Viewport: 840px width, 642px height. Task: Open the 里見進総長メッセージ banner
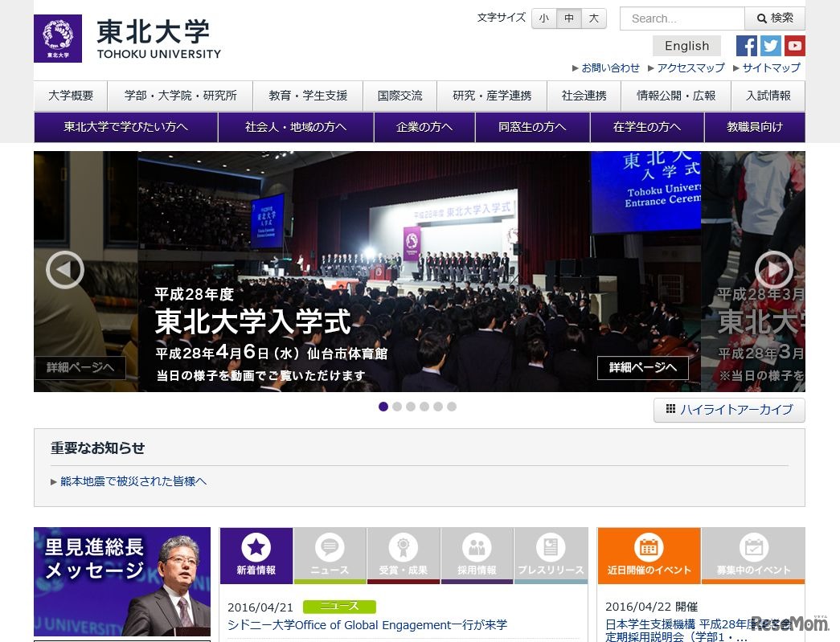tap(122, 582)
